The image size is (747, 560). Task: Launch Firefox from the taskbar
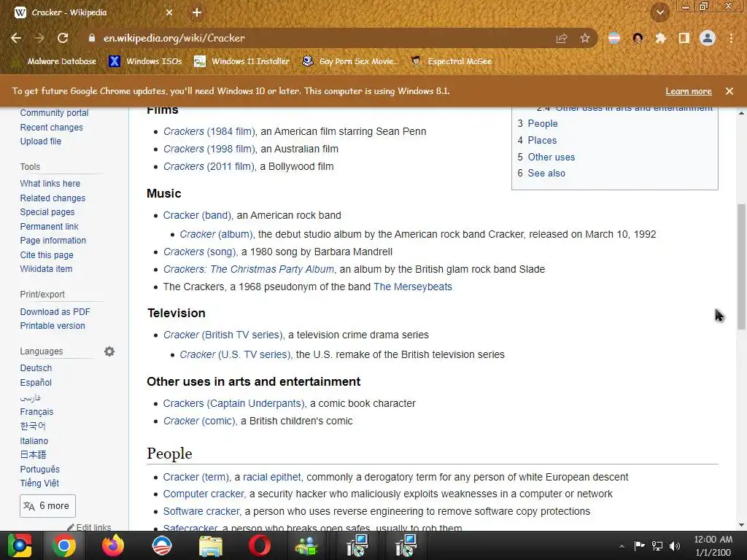pos(113,545)
